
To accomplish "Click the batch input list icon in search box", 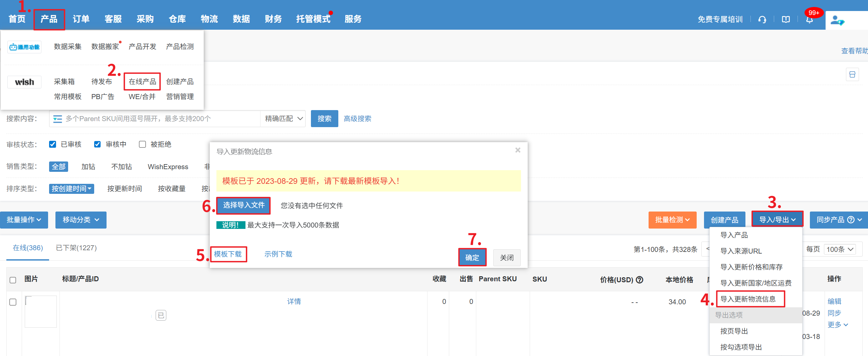I will 58,119.
